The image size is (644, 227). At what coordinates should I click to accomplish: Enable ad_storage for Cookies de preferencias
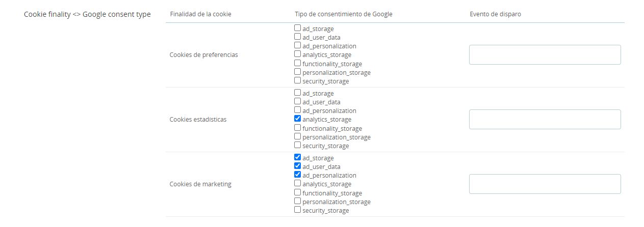[298, 29]
